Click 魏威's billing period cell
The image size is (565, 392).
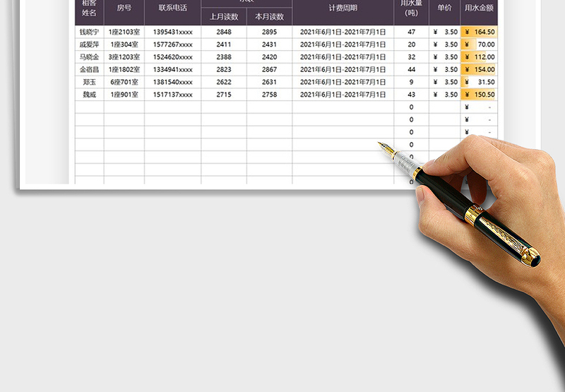click(343, 95)
